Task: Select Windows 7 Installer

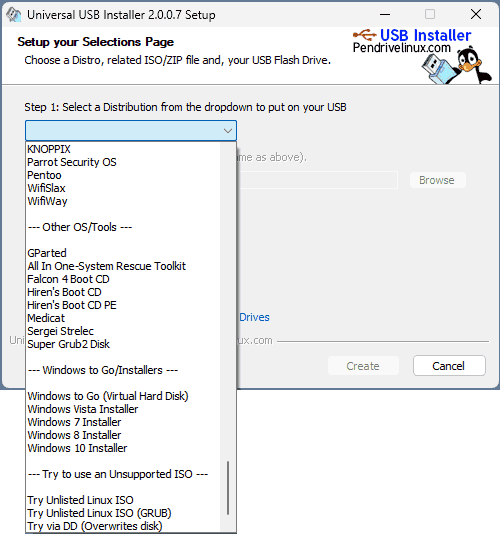Action: (x=74, y=422)
